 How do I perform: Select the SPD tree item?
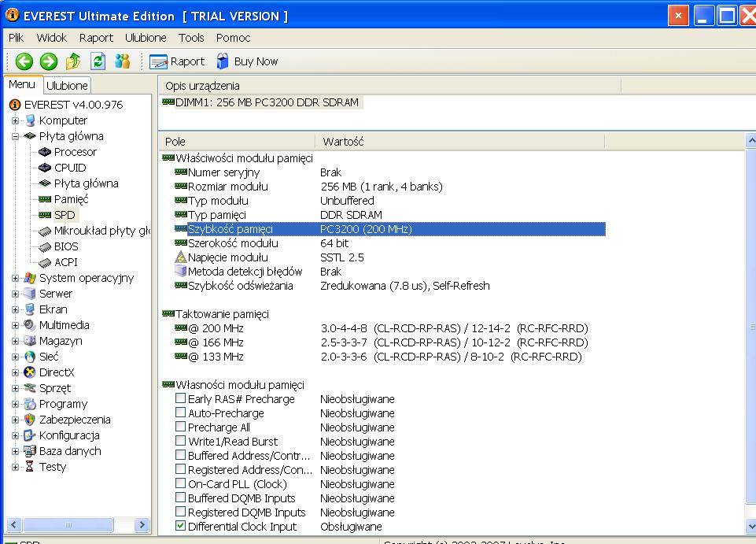(x=65, y=215)
